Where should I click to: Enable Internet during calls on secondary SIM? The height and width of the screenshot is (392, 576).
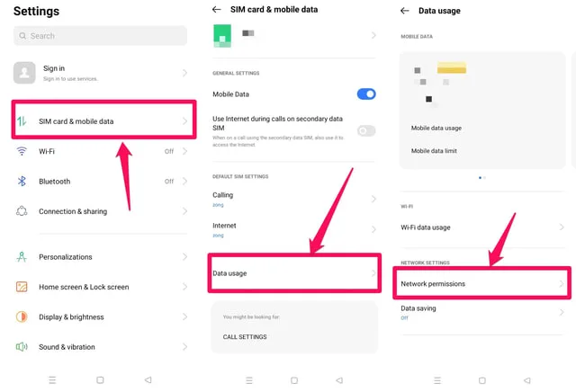coord(366,130)
